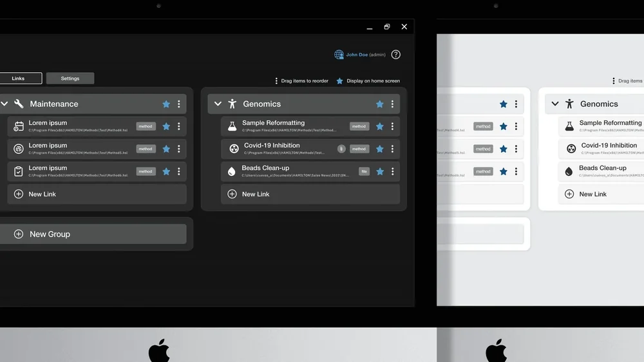Select the Sample Reformatting link title
This screenshot has width=644, height=362.
click(274, 122)
